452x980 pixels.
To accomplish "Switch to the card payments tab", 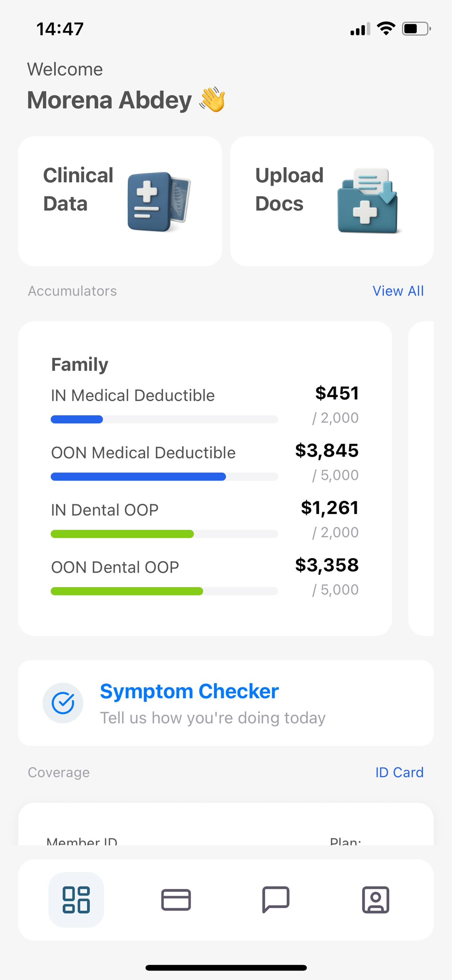I will (x=176, y=900).
